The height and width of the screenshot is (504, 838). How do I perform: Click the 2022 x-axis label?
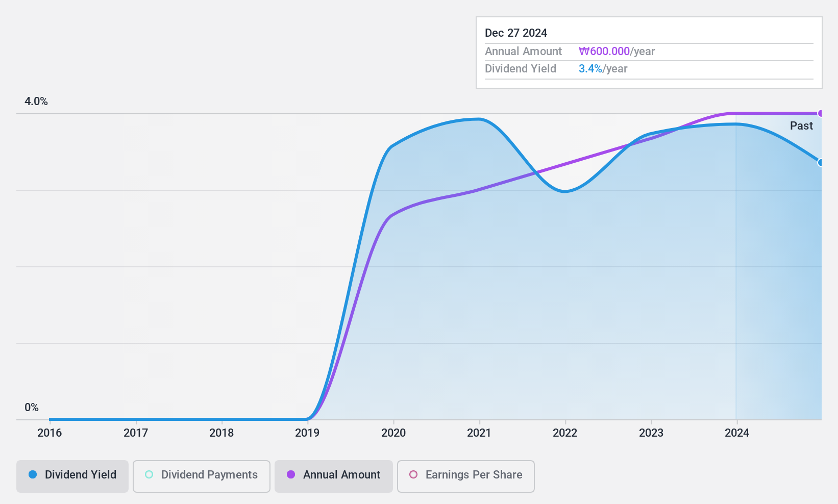click(565, 433)
